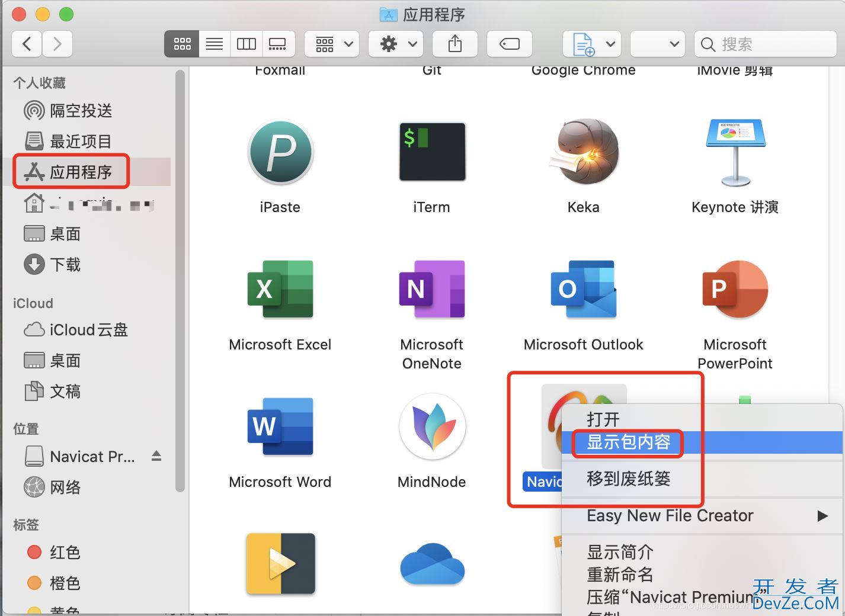The image size is (845, 616).
Task: Choose 压缩“Navicat Premium” from the context menu
Action: click(702, 597)
